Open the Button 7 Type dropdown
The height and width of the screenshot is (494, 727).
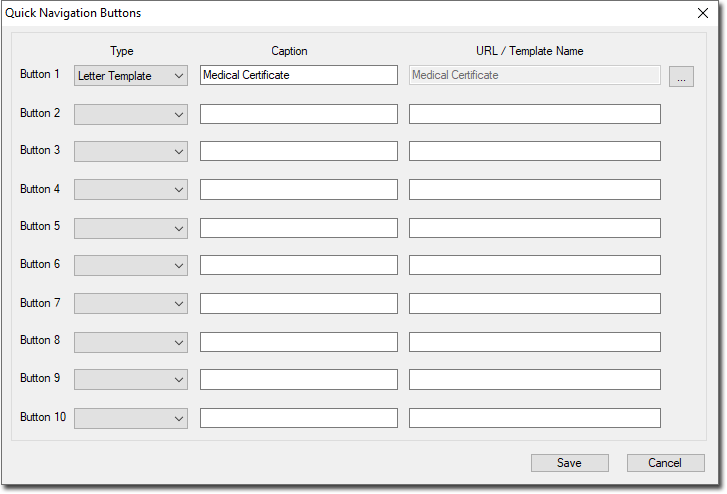click(x=130, y=304)
